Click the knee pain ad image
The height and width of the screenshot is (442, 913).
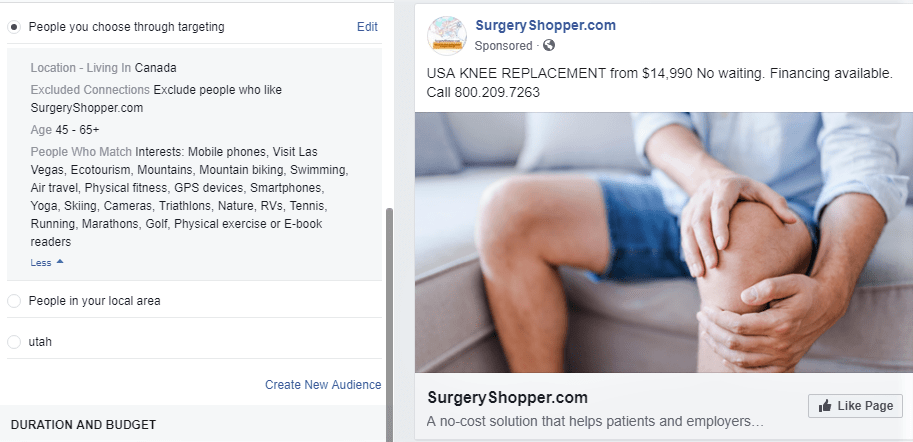(664, 242)
